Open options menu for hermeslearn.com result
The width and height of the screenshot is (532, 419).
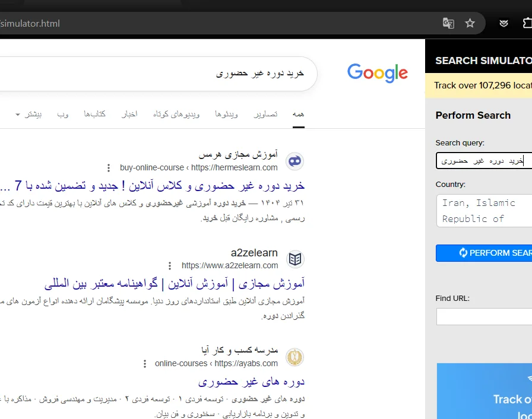click(109, 168)
